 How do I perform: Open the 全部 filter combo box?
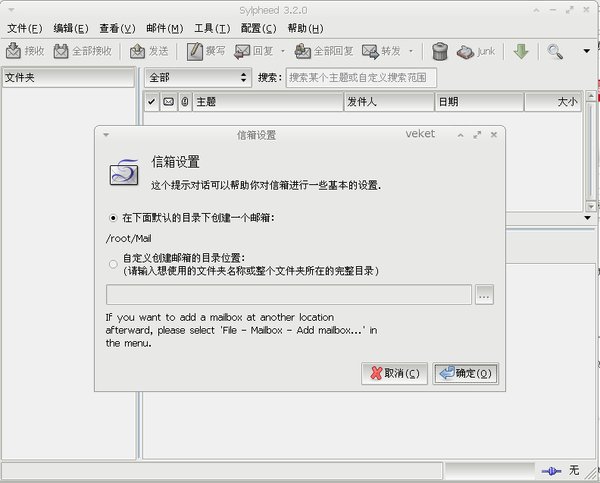(198, 78)
